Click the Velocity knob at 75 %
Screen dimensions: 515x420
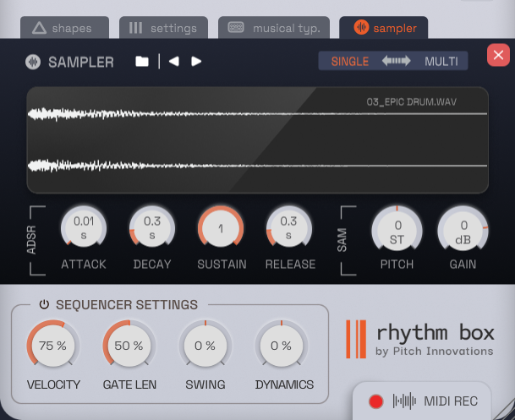click(x=52, y=345)
